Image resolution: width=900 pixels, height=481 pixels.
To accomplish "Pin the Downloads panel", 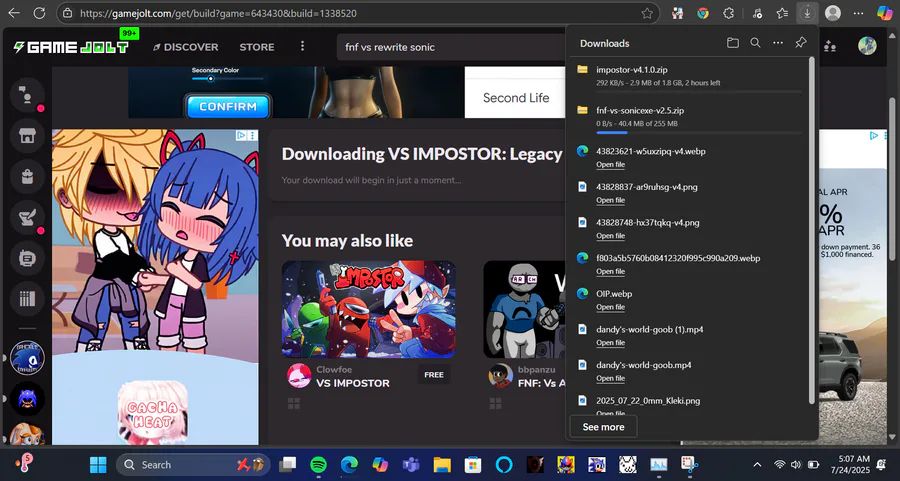I will point(801,42).
